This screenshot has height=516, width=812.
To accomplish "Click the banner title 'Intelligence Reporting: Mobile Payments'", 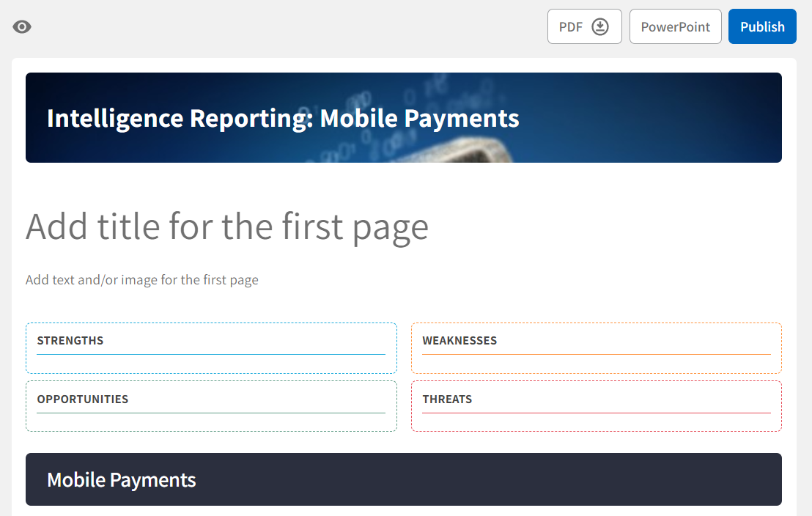I will click(x=283, y=118).
